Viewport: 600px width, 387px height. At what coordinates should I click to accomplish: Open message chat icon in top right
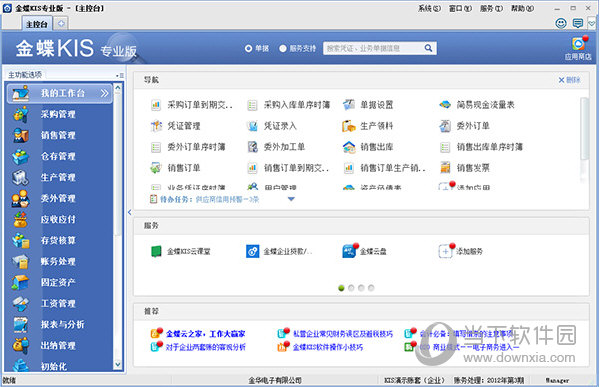[578, 23]
